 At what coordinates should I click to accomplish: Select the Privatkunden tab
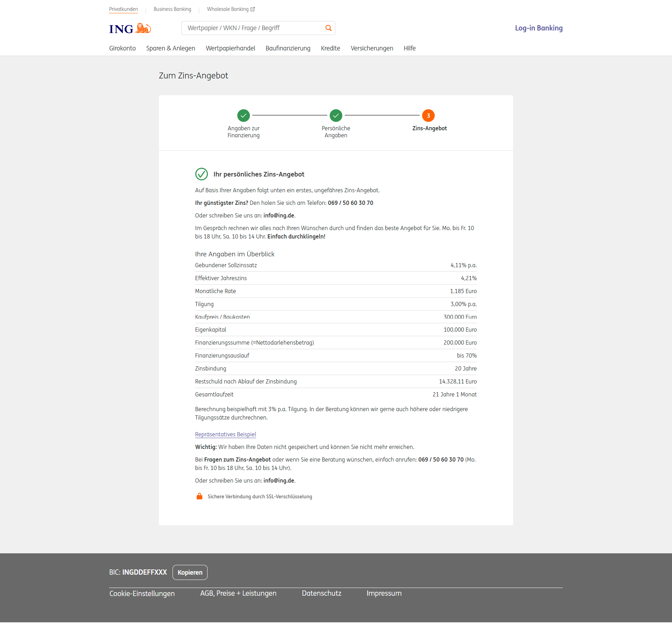point(124,9)
